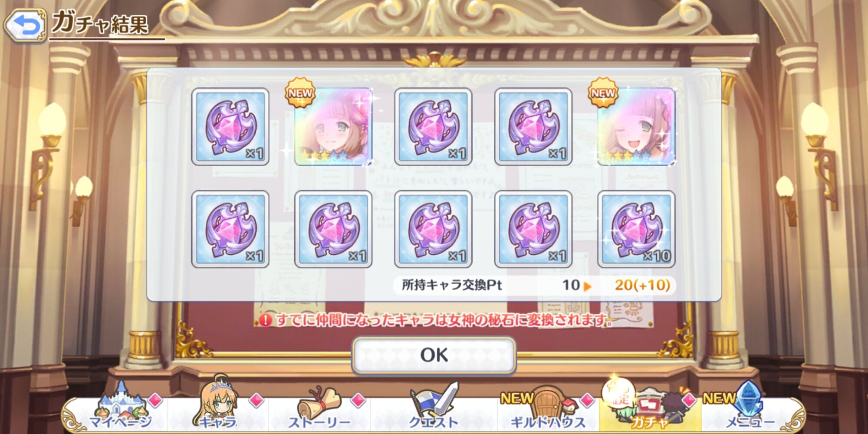Tap the memory stone marked ×10
The image size is (868, 434).
(636, 229)
